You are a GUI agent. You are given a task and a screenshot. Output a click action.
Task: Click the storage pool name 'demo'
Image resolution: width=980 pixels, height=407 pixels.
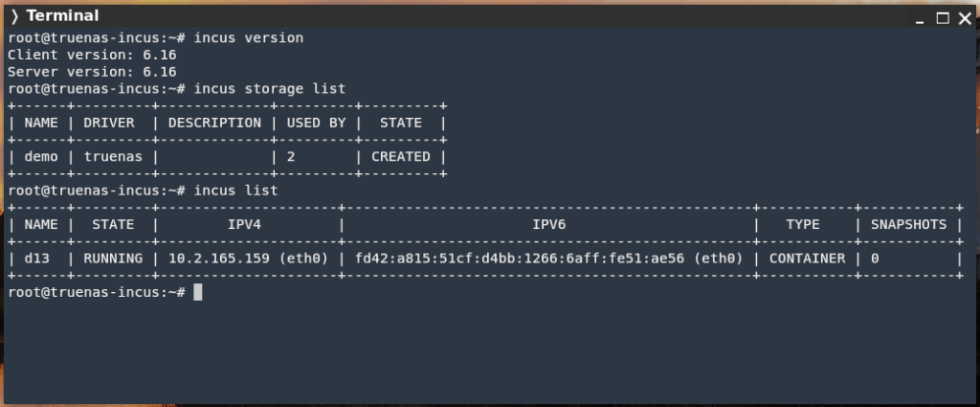tap(40, 157)
